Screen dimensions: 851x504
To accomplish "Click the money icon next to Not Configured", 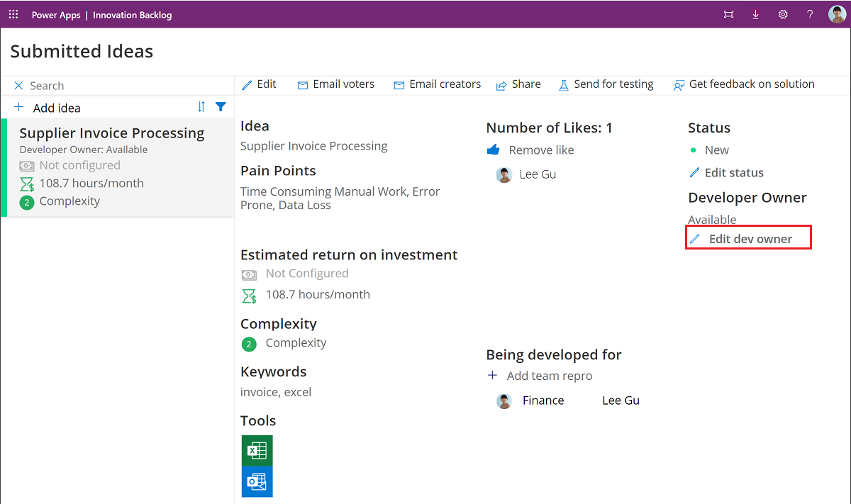I will 249,274.
